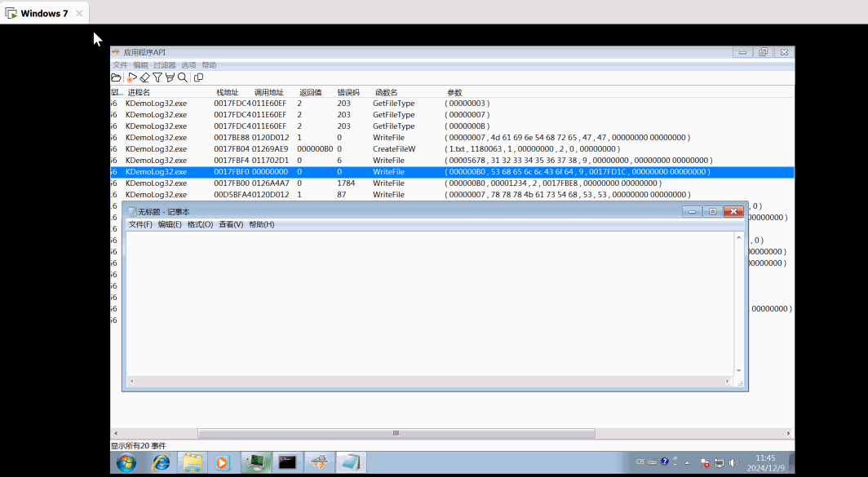Click the blue help icon in the tray
The height and width of the screenshot is (477, 868).
(x=665, y=462)
